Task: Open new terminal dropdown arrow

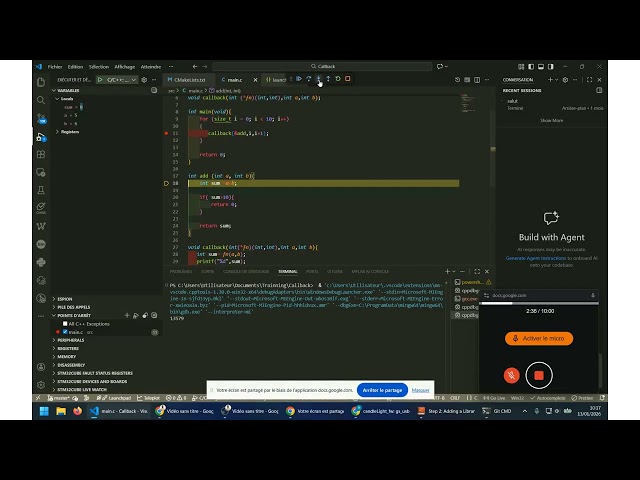Action: click(453, 271)
